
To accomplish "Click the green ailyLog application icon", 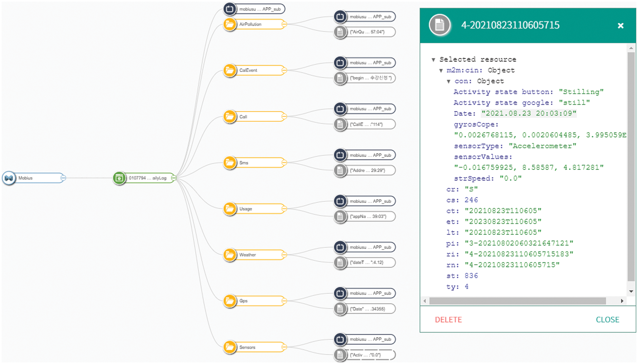I will [119, 178].
